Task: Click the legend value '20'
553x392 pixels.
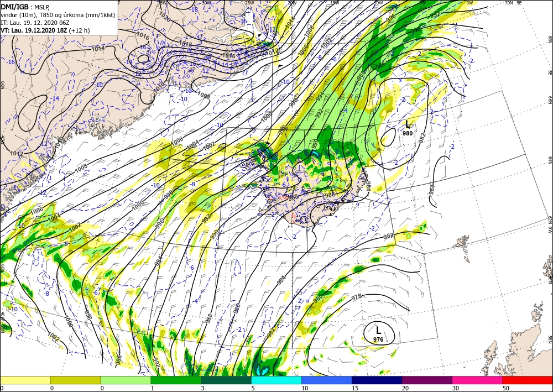Action: coord(405,388)
